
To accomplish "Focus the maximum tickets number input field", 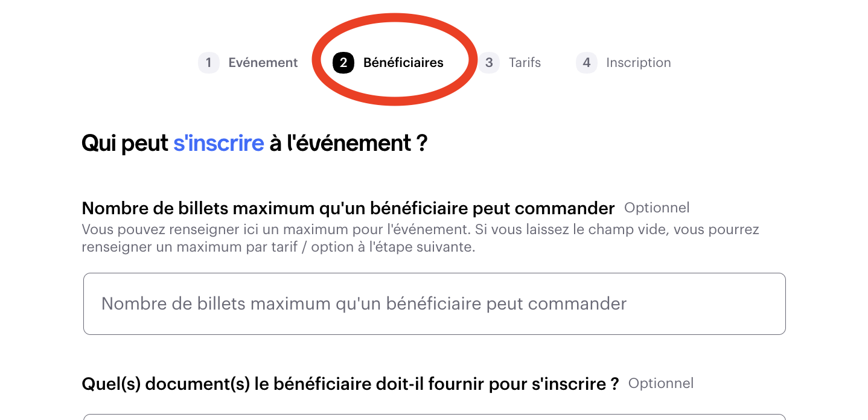I will (434, 304).
